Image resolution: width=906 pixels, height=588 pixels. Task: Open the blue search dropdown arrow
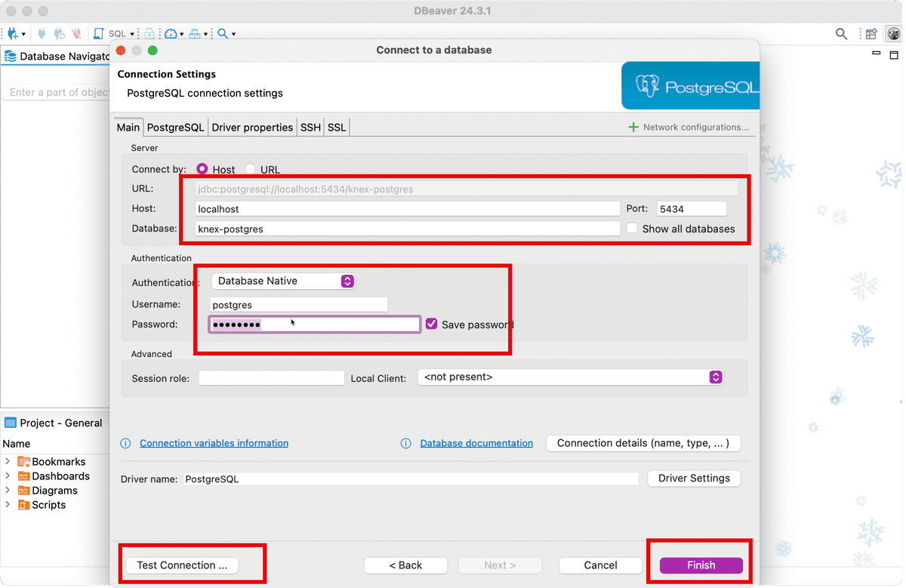[233, 34]
